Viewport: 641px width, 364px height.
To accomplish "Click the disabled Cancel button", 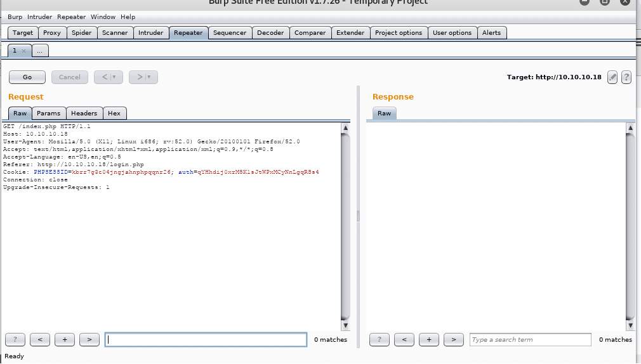I will [70, 77].
